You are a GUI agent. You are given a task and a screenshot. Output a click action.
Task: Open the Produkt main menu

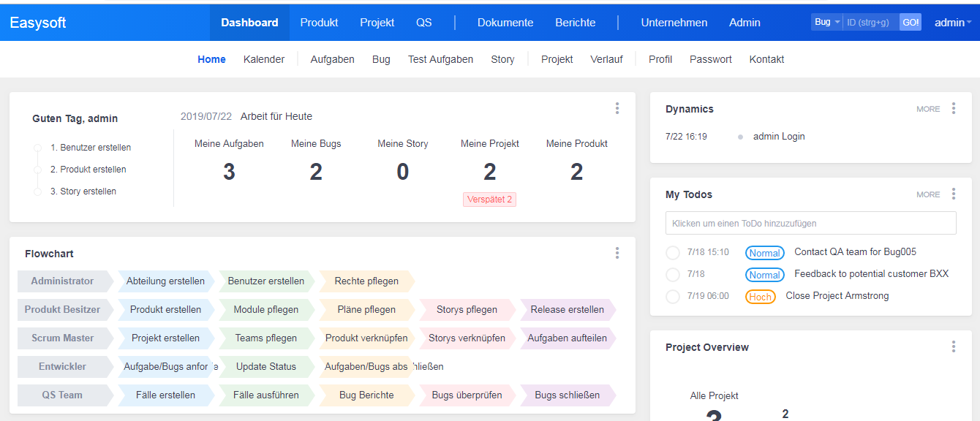pyautogui.click(x=319, y=22)
